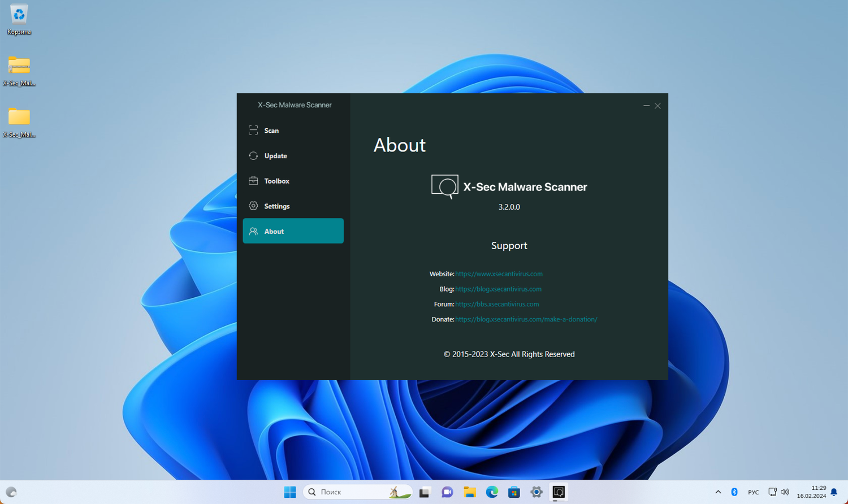Select the plain yellow X-Sec_Mal... desktop folder
This screenshot has width=848, height=504.
pos(19,123)
